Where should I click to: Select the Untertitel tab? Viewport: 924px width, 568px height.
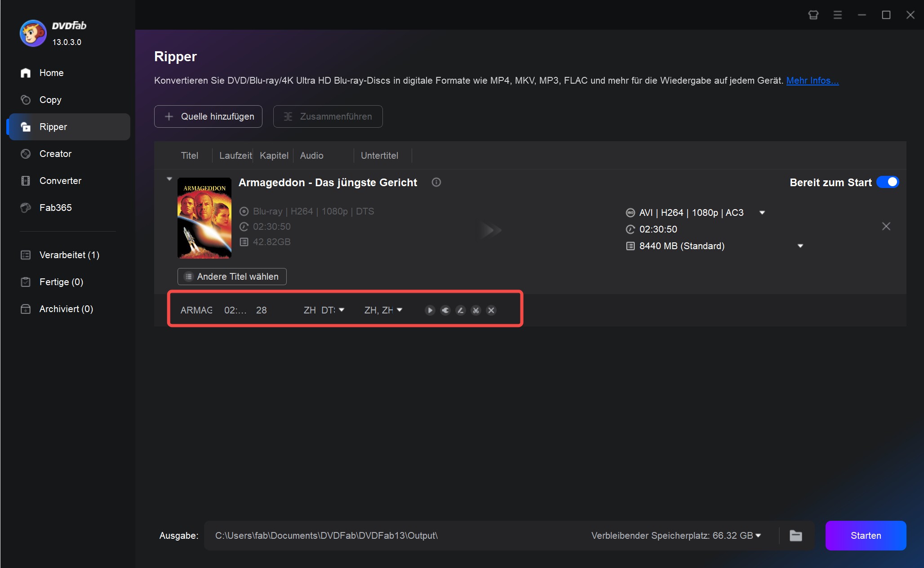[x=379, y=156]
